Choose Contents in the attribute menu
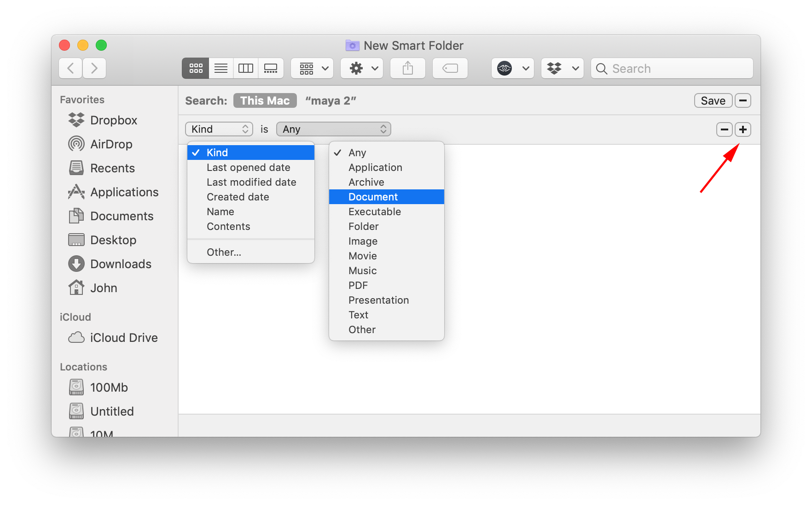This screenshot has height=505, width=812. 228,226
